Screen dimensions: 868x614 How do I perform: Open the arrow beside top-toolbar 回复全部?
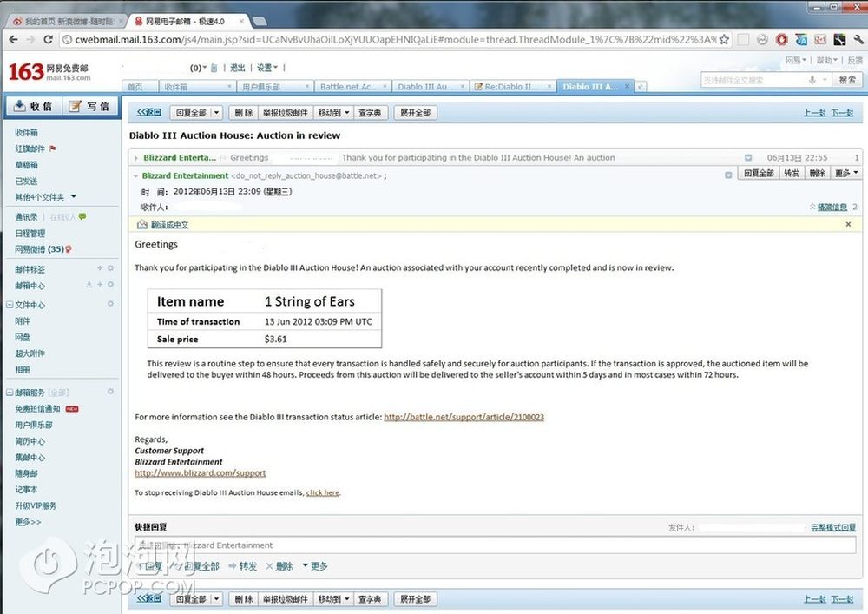pyautogui.click(x=216, y=112)
